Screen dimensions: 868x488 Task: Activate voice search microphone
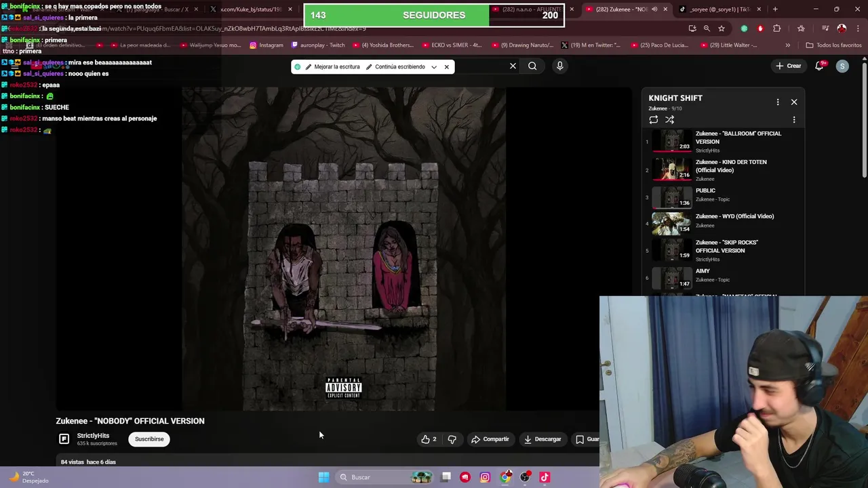[x=559, y=66]
